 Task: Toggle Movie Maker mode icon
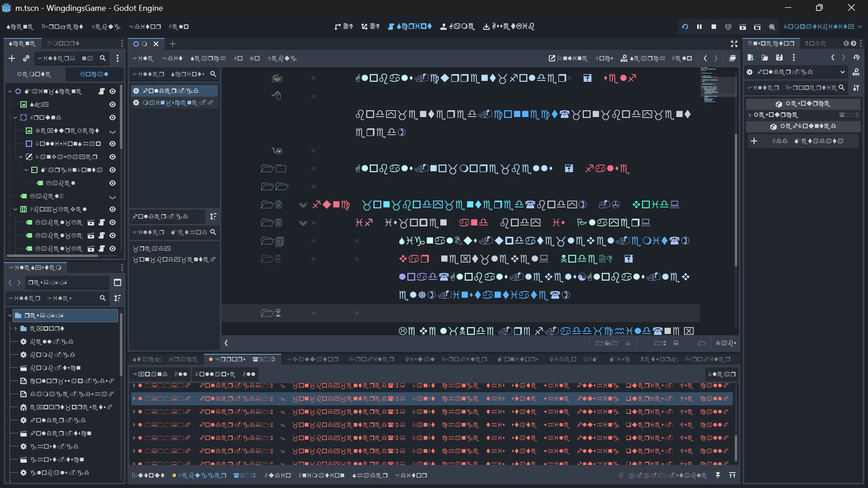pos(772,27)
